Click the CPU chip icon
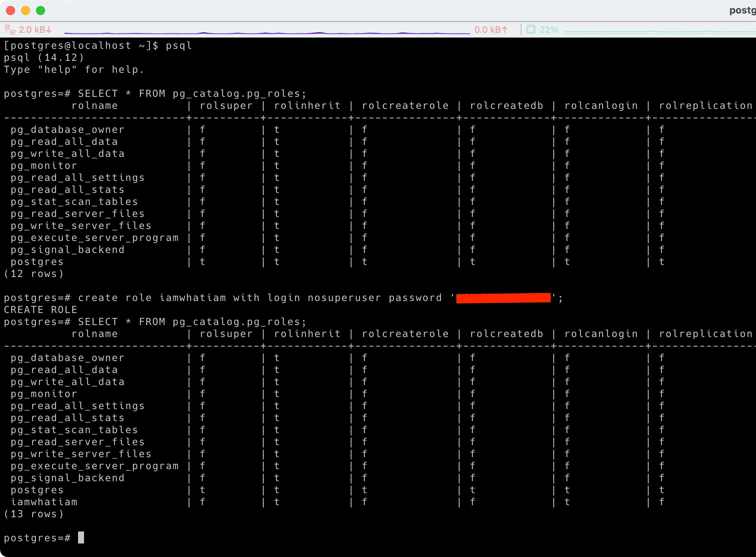Viewport: 756px width, 557px height. point(531,30)
